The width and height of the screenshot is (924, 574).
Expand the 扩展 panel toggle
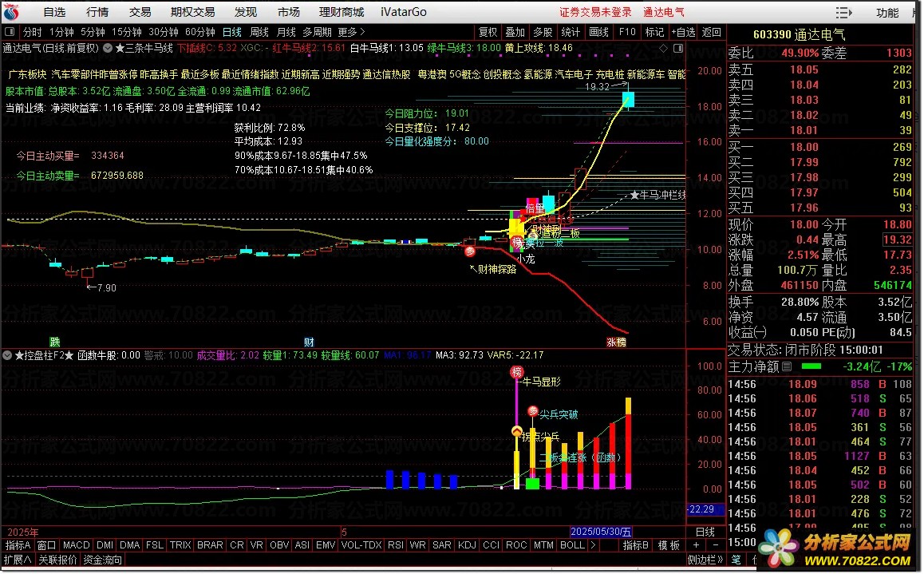(x=18, y=560)
